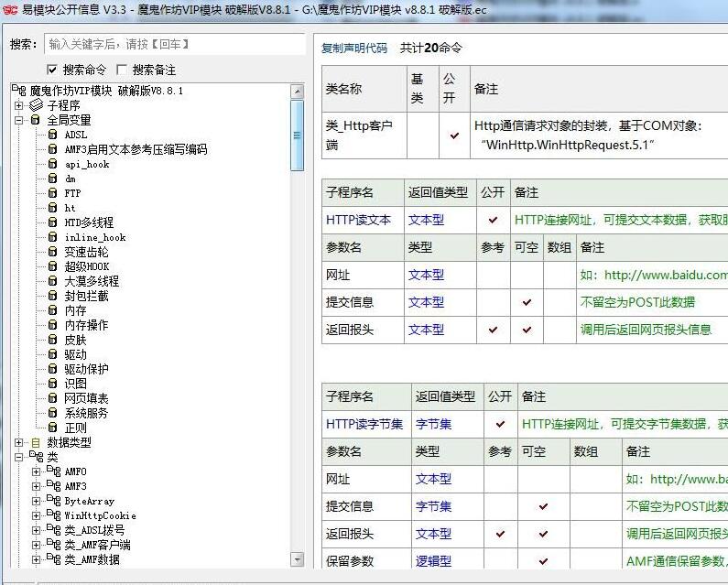
Task: Click the api_hook variable icon
Action: pyautogui.click(x=52, y=164)
